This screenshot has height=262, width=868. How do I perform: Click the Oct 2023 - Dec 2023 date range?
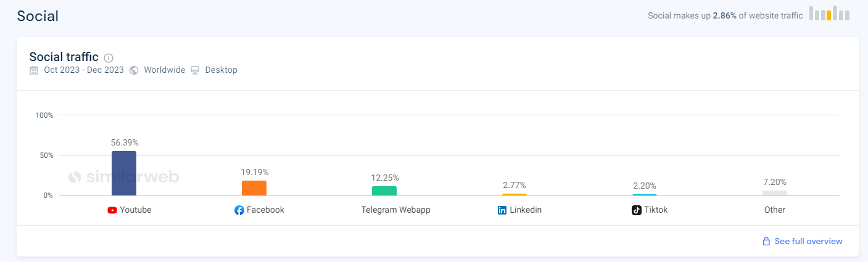pos(84,70)
